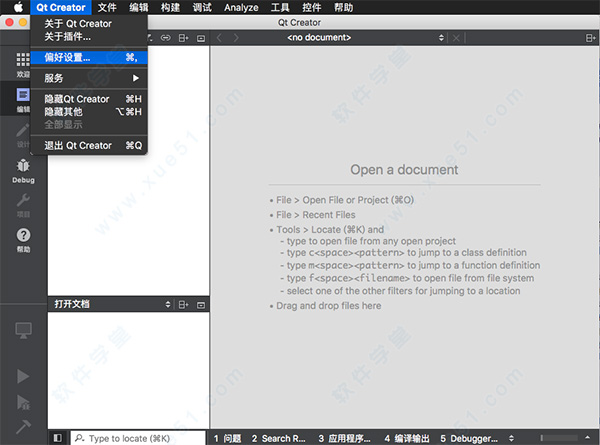Open the 工具 menu
The width and height of the screenshot is (600, 445).
point(280,7)
